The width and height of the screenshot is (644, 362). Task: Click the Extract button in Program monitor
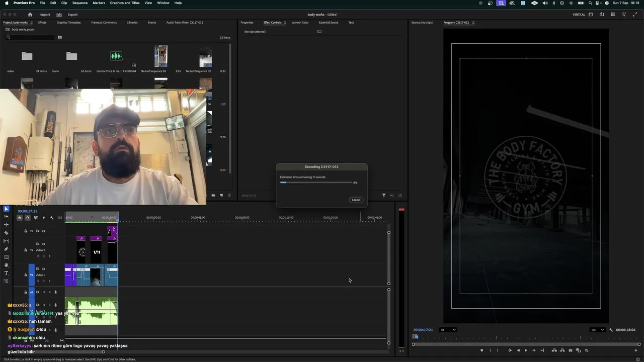click(x=562, y=350)
